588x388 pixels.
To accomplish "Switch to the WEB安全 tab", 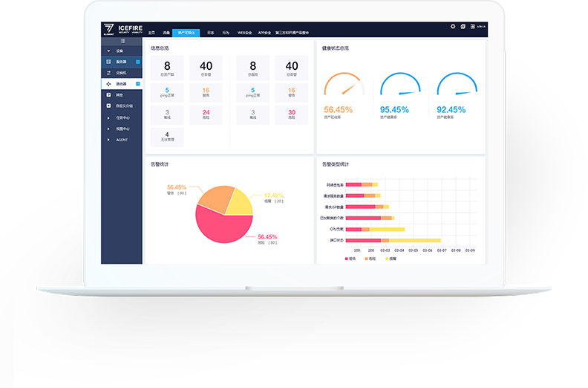I will click(x=244, y=33).
